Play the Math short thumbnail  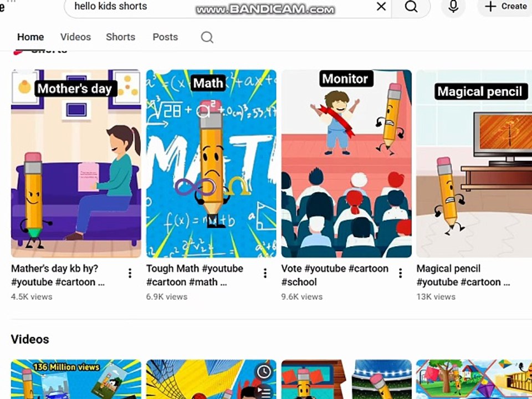pos(211,163)
